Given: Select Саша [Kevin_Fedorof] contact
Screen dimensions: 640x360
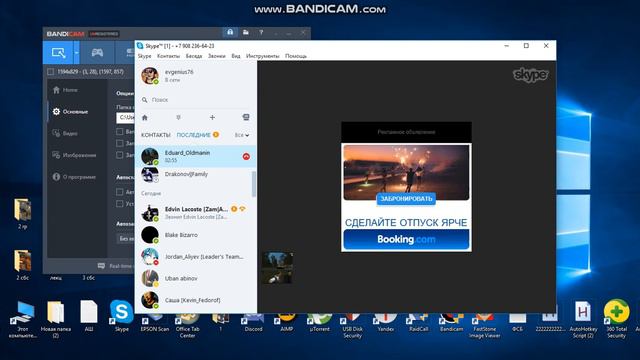Looking at the screenshot, I should coord(196,300).
